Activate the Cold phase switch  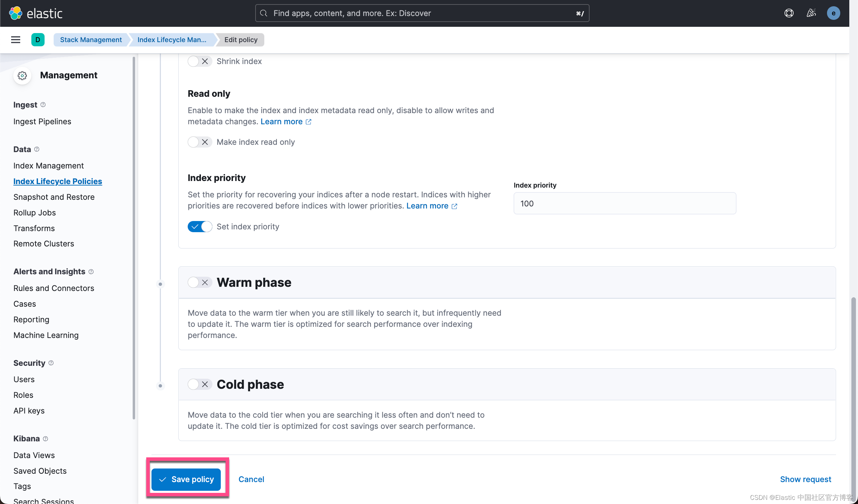pos(199,384)
